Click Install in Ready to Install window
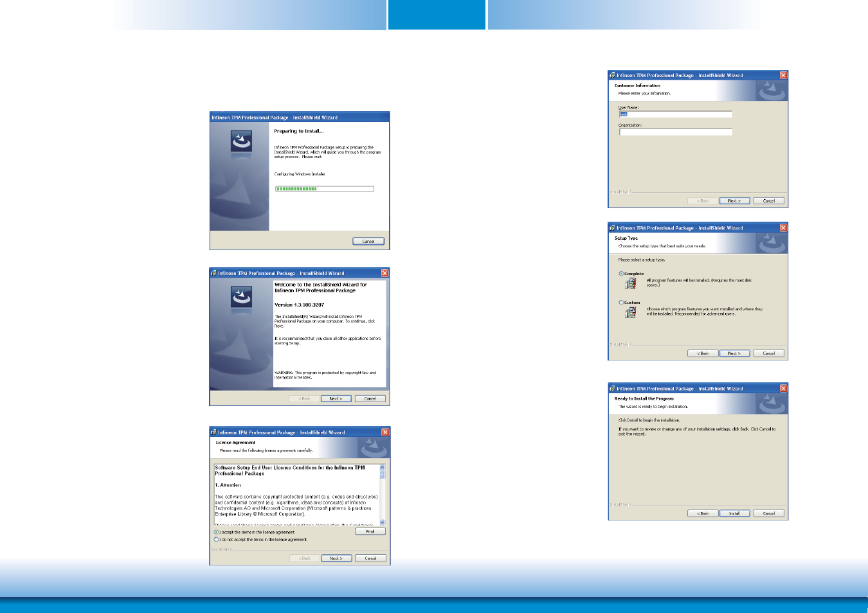The height and width of the screenshot is (613, 868). point(735,513)
